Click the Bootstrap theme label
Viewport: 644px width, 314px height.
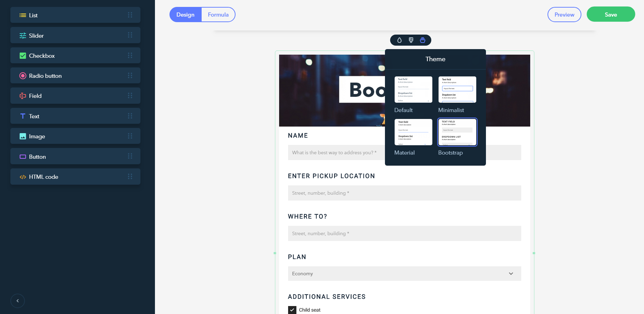coord(450,153)
